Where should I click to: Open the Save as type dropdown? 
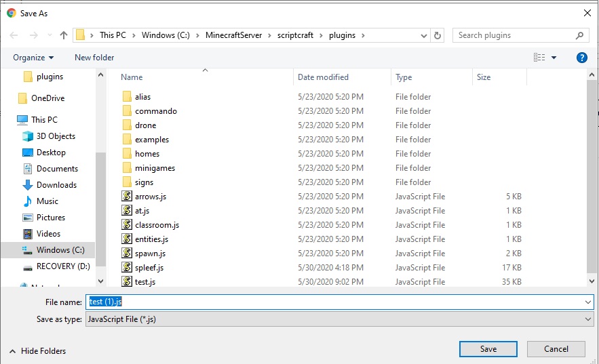(340, 319)
